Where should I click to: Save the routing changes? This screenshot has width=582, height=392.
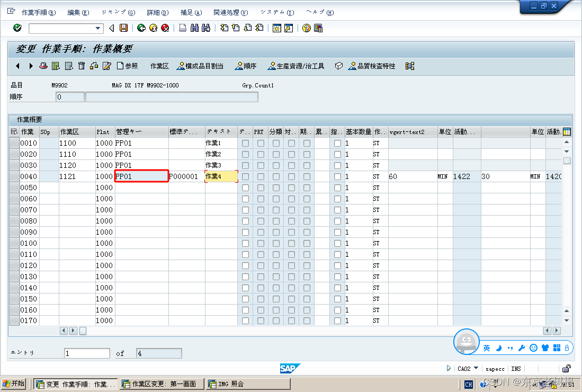point(124,28)
